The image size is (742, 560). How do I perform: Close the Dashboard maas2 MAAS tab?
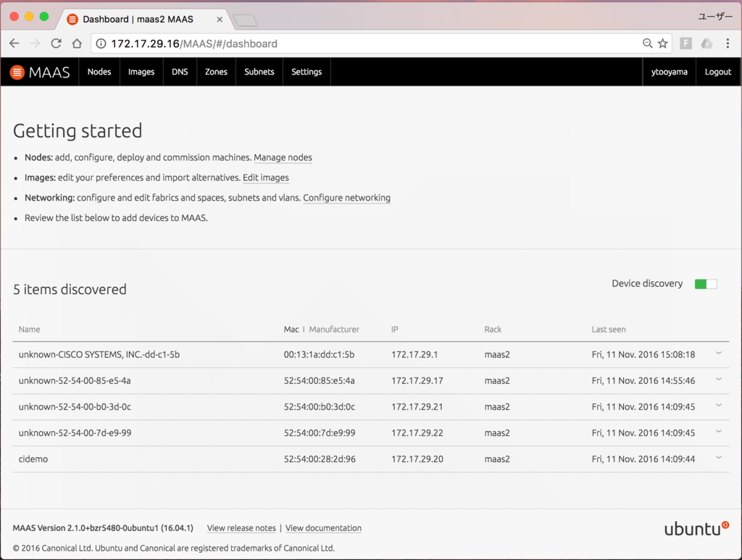[x=220, y=20]
